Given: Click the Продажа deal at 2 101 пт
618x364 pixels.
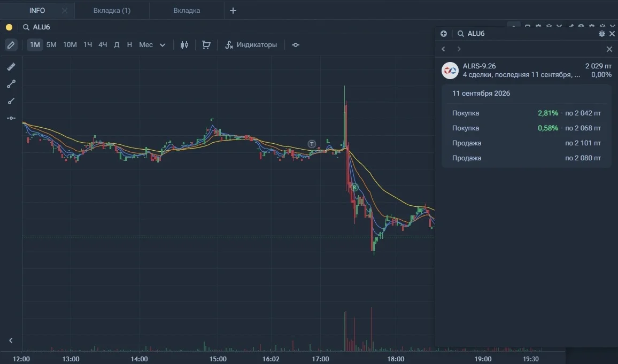Looking at the screenshot, I should [x=527, y=143].
